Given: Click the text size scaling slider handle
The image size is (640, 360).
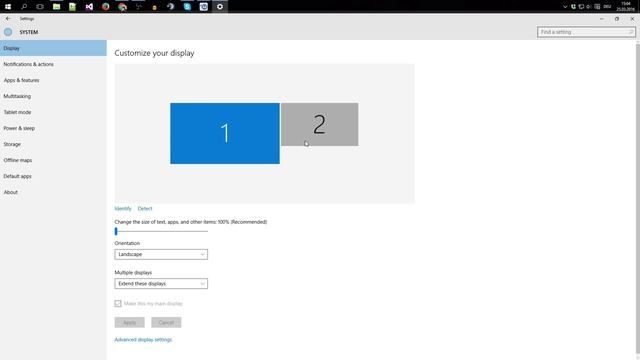Looking at the screenshot, I should (116, 231).
